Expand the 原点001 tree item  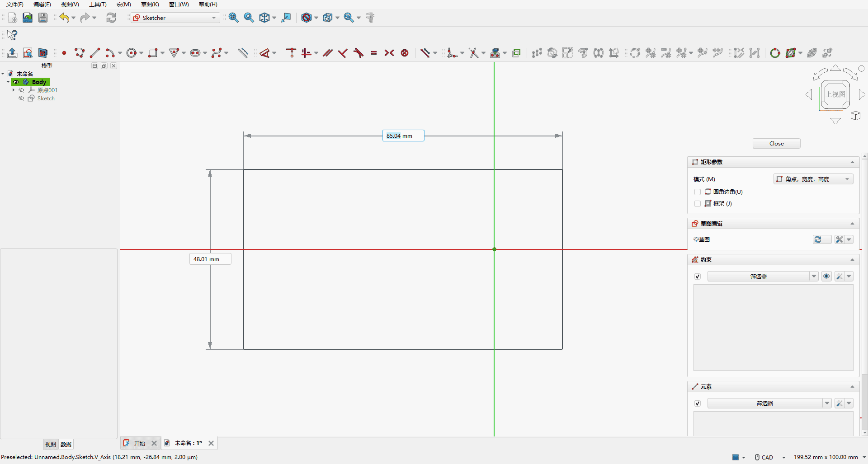click(x=14, y=90)
